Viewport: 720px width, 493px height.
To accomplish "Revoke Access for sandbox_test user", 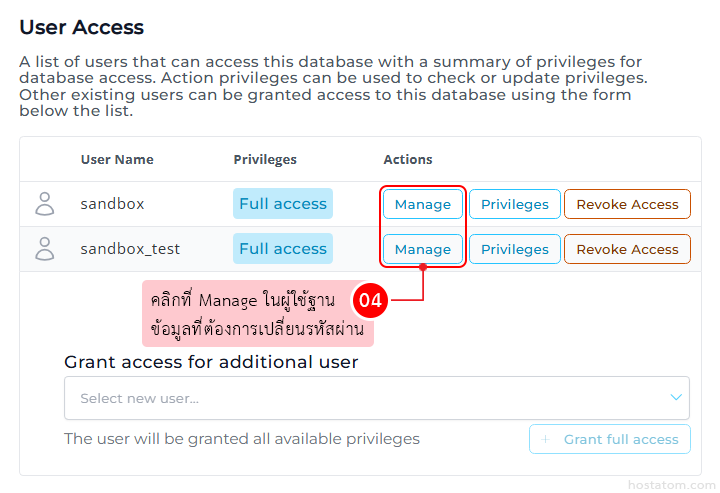I will pos(627,249).
